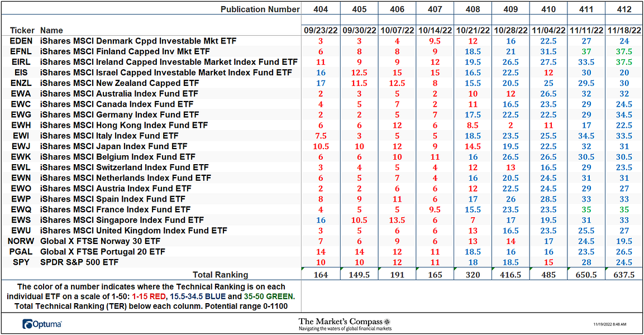Select total ranking value 485
Screen dimensions: 644x335
click(548, 275)
